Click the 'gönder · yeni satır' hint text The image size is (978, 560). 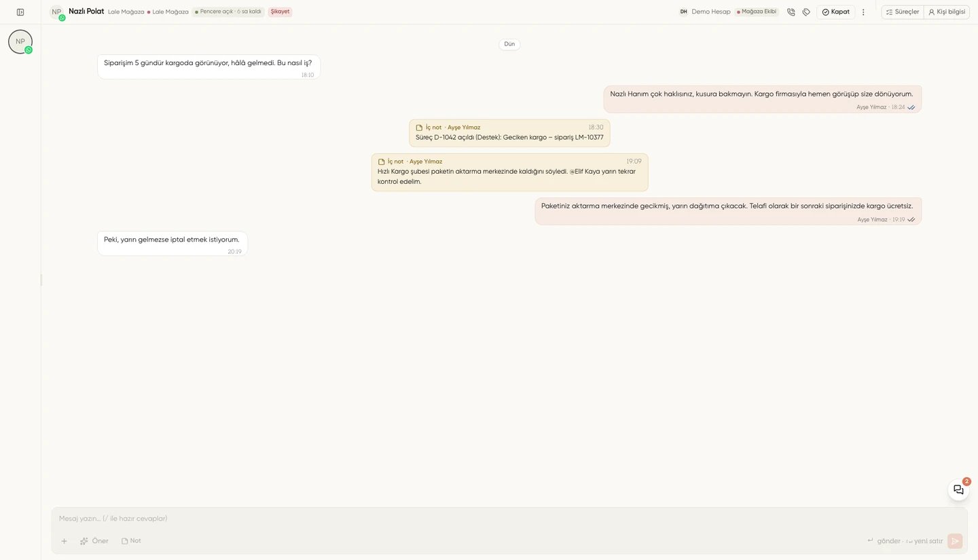click(x=905, y=541)
